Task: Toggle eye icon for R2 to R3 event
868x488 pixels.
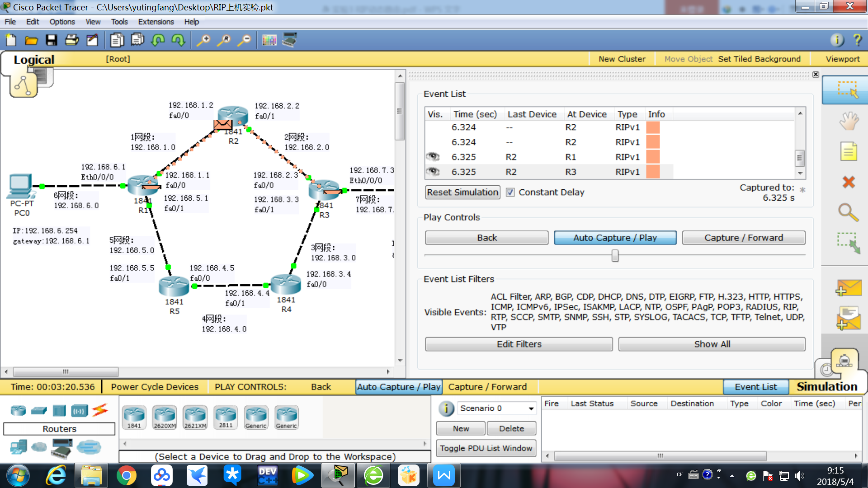Action: click(x=433, y=172)
